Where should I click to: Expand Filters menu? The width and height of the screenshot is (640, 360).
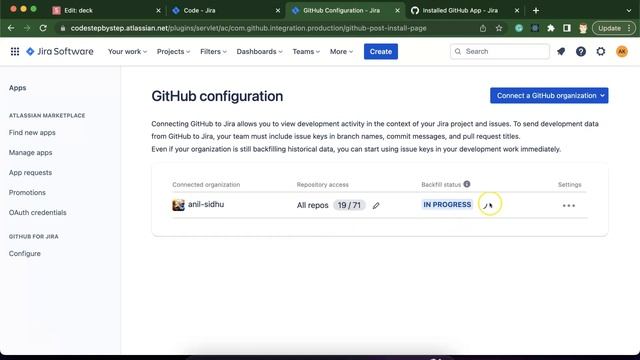213,51
